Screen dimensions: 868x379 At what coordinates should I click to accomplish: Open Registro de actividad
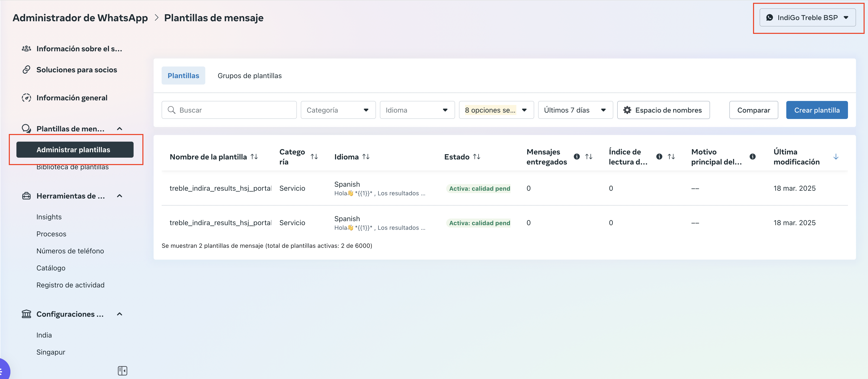click(x=70, y=285)
